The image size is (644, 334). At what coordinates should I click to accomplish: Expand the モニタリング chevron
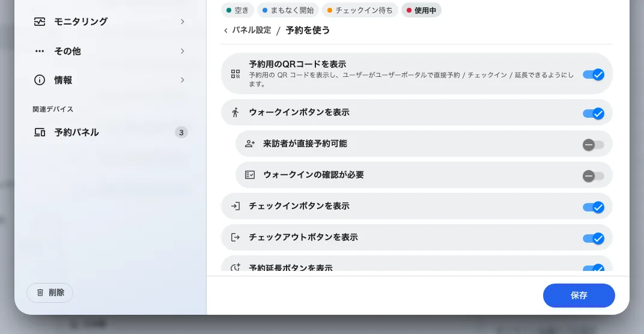(x=183, y=22)
